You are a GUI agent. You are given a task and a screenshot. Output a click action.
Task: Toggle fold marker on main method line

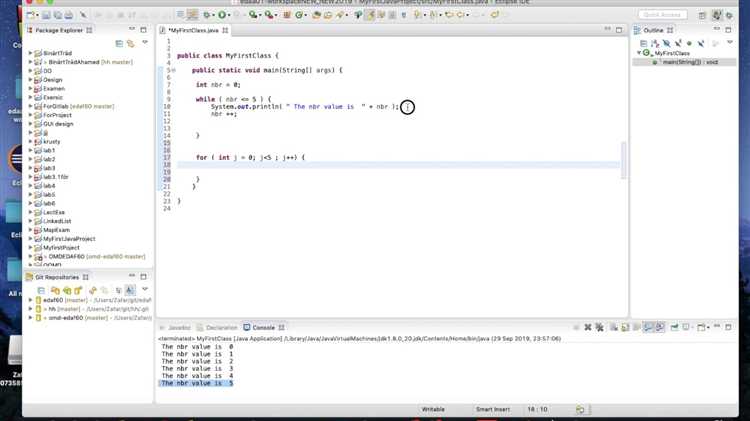click(x=173, y=70)
